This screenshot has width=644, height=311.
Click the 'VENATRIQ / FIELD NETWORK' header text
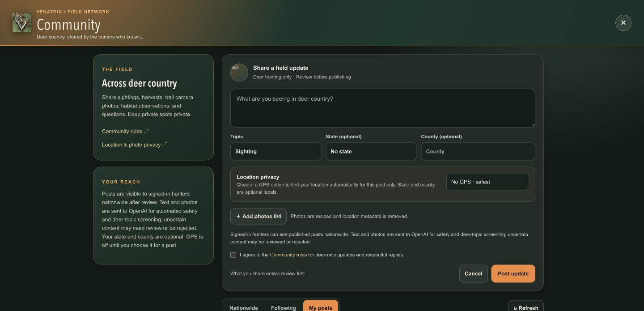coord(73,12)
